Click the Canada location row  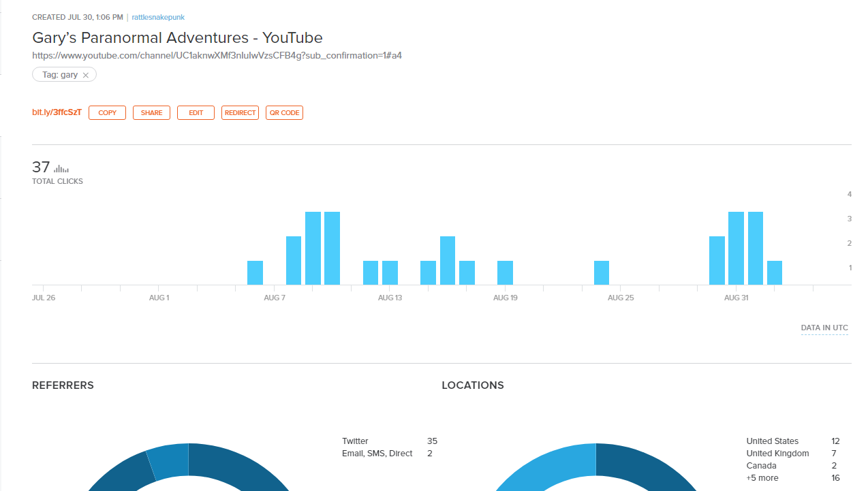(x=793, y=466)
